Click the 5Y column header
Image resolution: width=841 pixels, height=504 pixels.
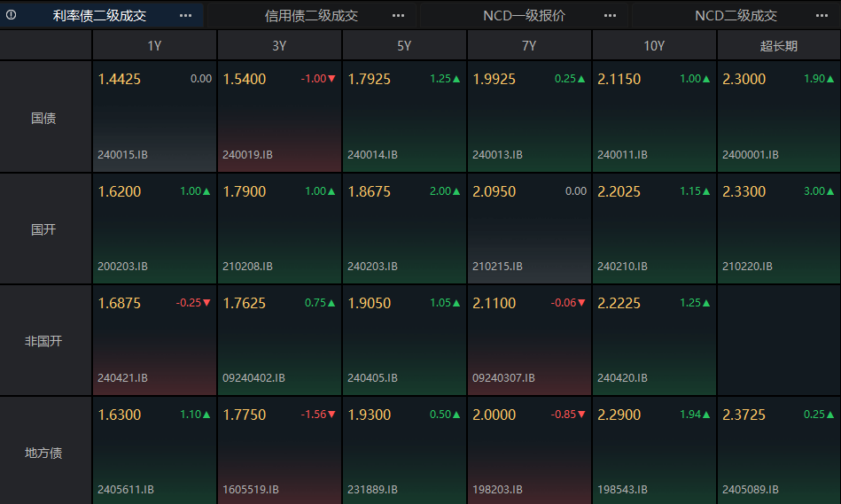(x=404, y=45)
